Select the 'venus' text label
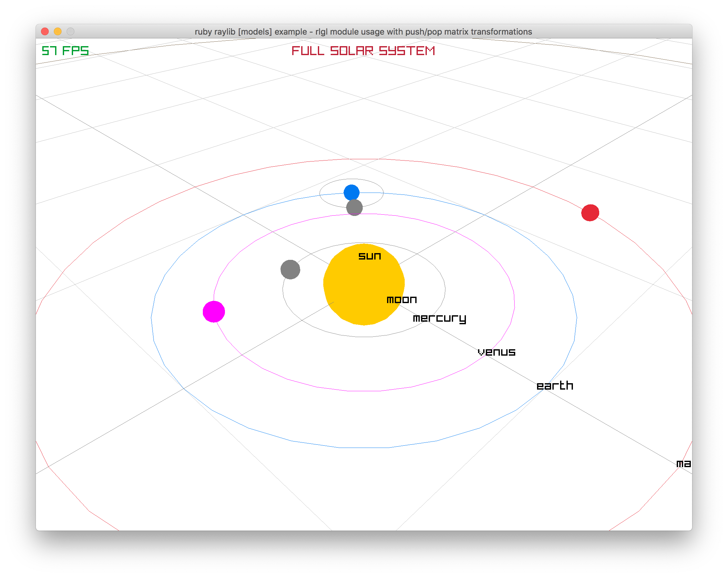 point(496,352)
